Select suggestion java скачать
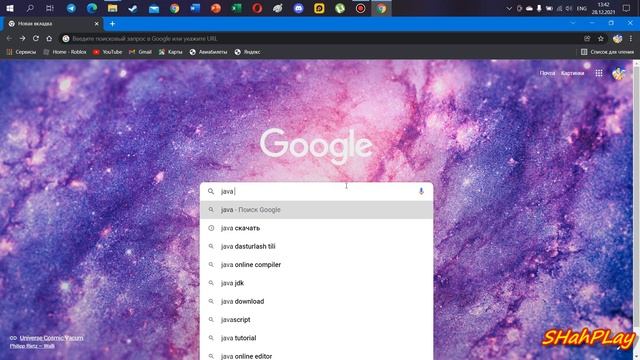The width and height of the screenshot is (640, 360). point(316,228)
